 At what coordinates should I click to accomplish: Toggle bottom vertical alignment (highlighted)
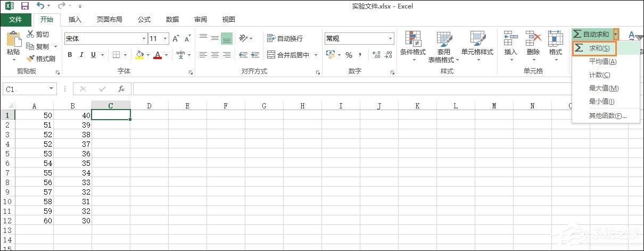(x=227, y=38)
